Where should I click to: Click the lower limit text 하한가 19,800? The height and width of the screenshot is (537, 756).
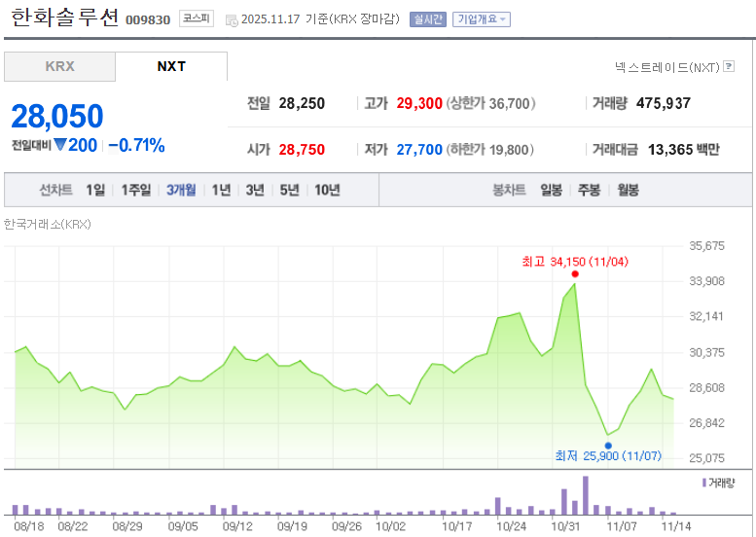489,150
